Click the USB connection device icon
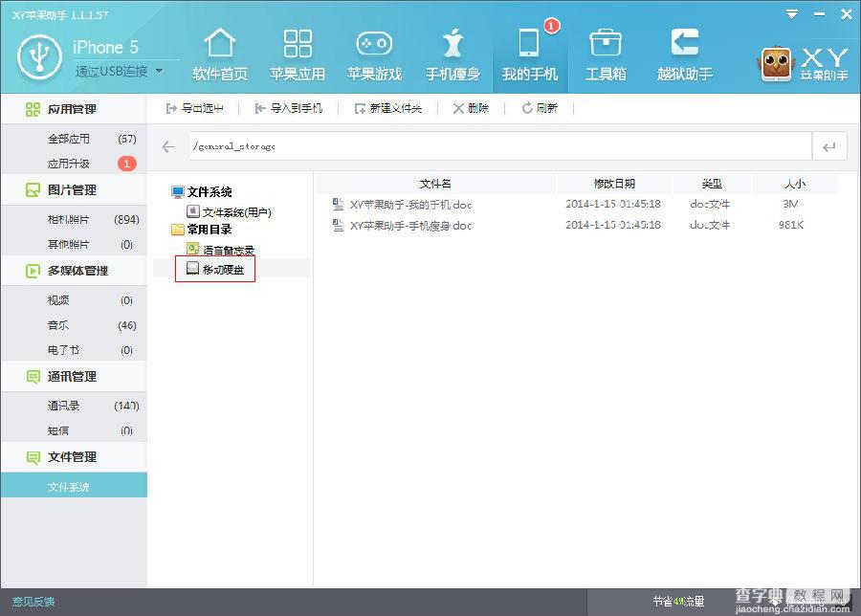This screenshot has width=861, height=616. tap(39, 56)
